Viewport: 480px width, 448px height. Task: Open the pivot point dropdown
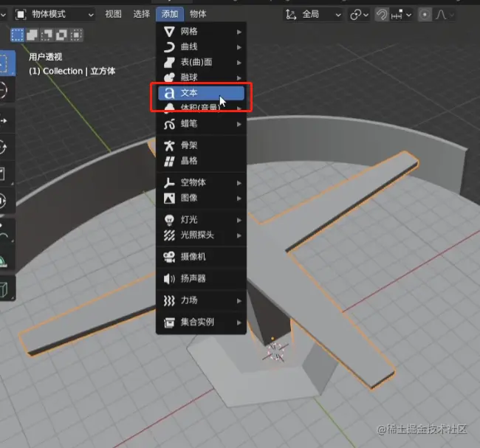359,14
